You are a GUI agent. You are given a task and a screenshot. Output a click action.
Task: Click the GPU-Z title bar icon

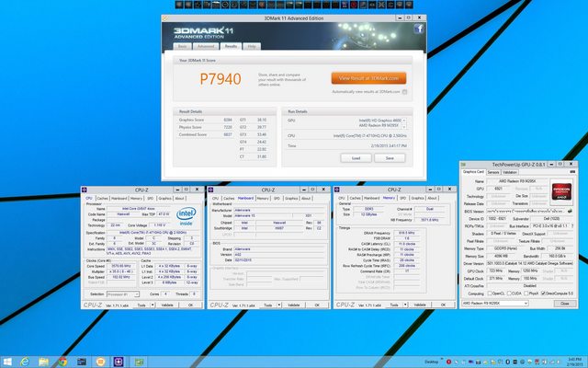pyautogui.click(x=463, y=165)
